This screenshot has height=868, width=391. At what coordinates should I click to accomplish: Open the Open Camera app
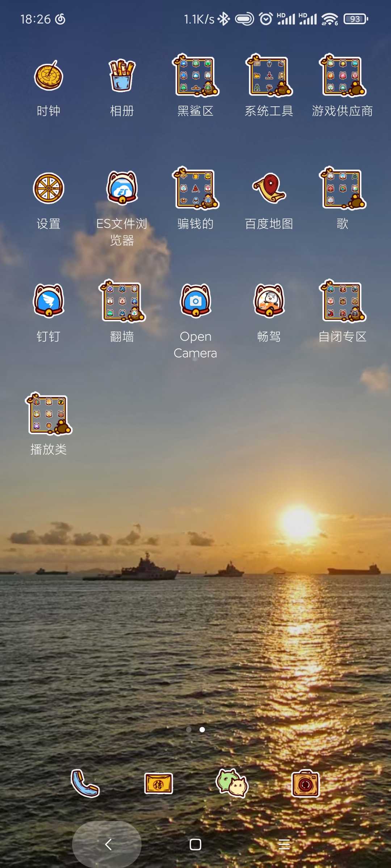coord(195,301)
